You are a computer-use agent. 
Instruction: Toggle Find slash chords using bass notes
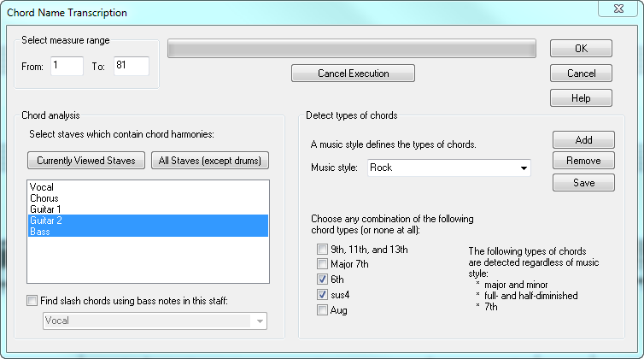click(x=32, y=300)
